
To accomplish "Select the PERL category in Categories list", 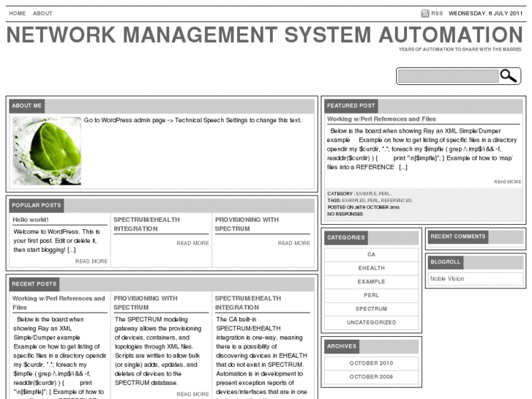I will (x=371, y=296).
